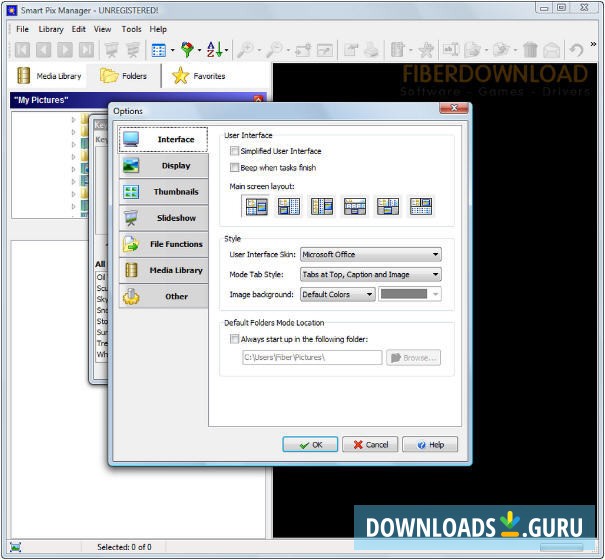Open the view mode dropdown arrow in toolbar
The height and width of the screenshot is (560, 605).
click(172, 50)
